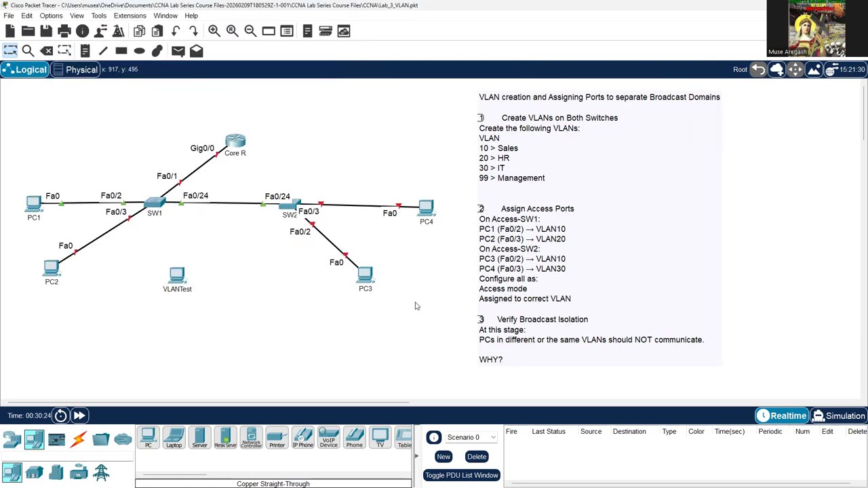Screen dimensions: 868x488
Task: Save the file with the floppy disk icon
Action: coord(46,31)
